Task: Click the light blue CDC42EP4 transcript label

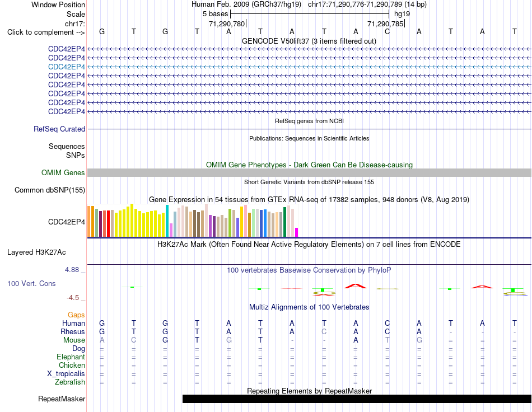Action: coord(67,67)
